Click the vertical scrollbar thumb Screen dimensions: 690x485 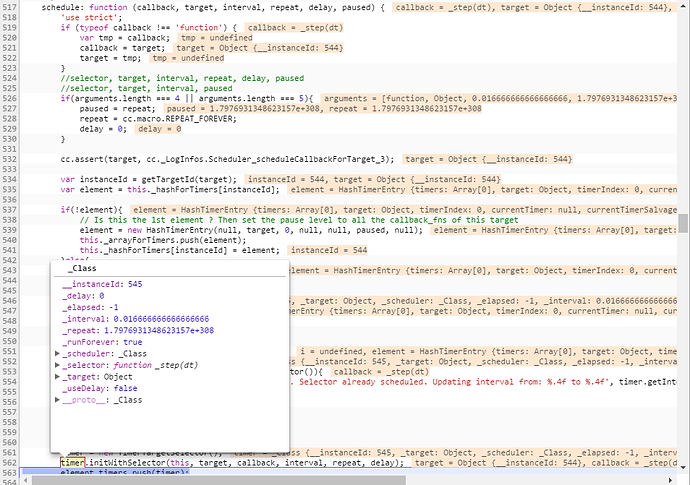click(x=683, y=223)
